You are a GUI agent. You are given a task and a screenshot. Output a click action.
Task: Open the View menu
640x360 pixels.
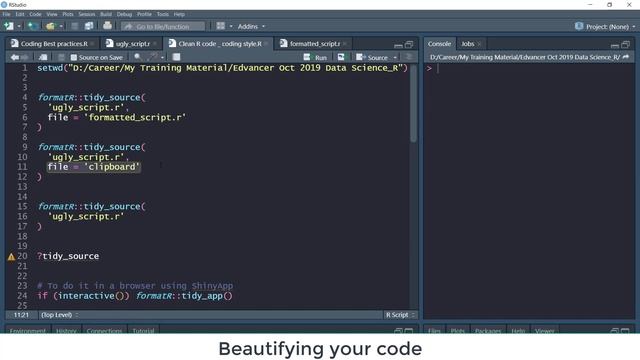pos(52,14)
